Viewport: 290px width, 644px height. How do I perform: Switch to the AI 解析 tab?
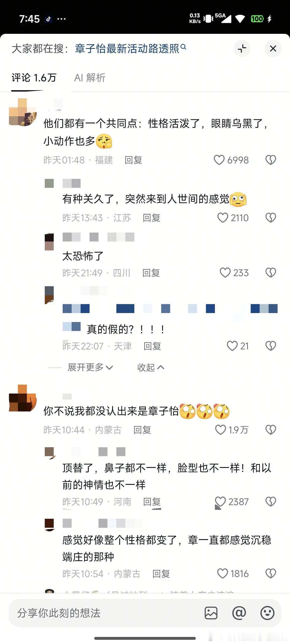coord(90,78)
